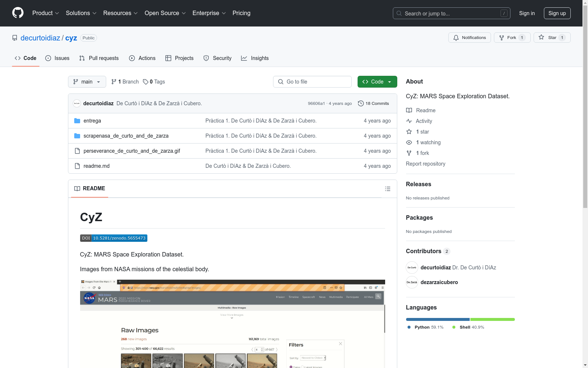588x368 pixels.
Task: Click the NASA Mars screenshot image in README
Action: (x=232, y=324)
